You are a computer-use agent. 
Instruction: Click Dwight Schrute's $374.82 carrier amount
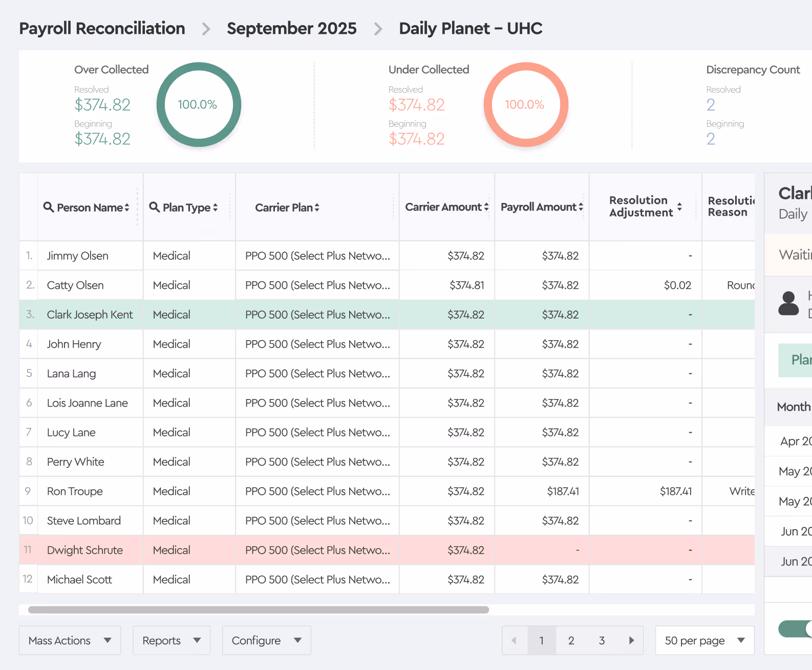pos(466,550)
